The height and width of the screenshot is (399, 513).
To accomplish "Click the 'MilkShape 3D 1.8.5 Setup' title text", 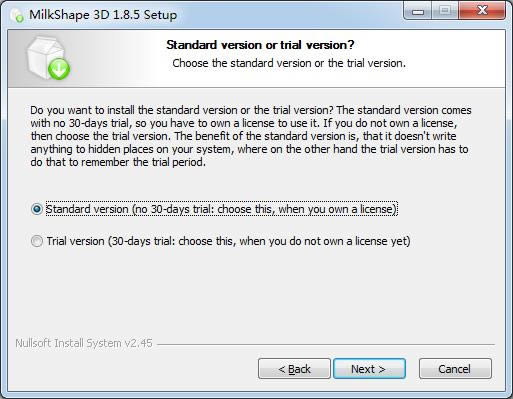I will pos(103,15).
